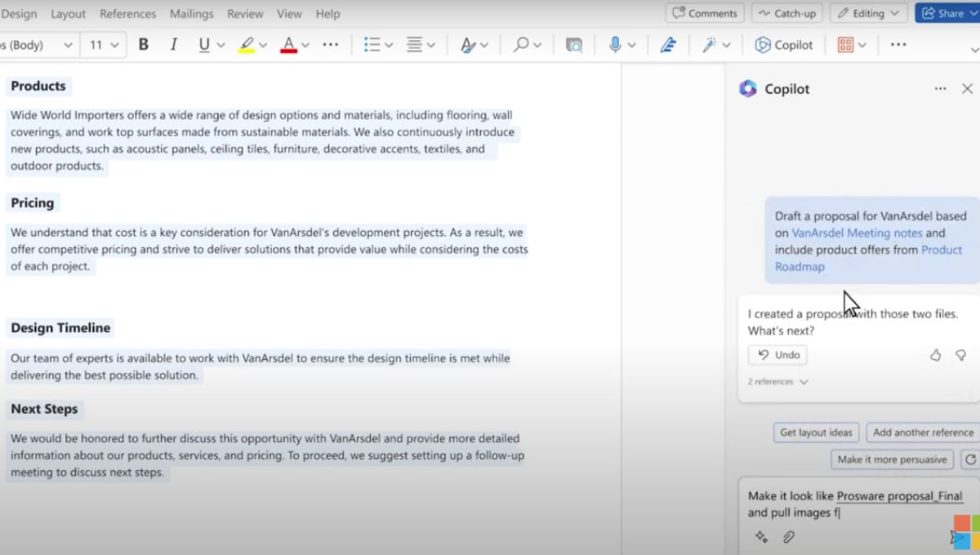Click the Design Timeline heading
This screenshot has height=555, width=980.
(60, 328)
